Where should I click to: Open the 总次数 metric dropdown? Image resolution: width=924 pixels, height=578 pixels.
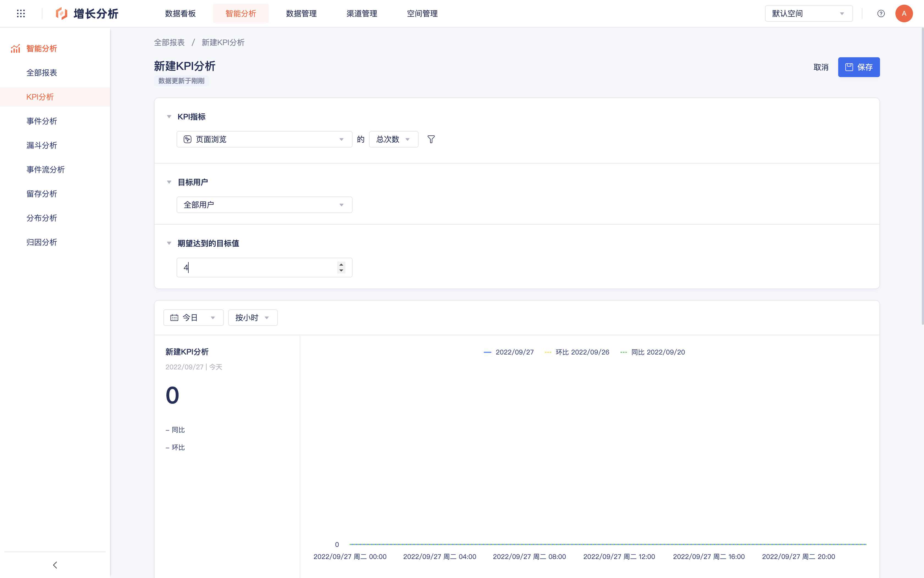coord(394,140)
